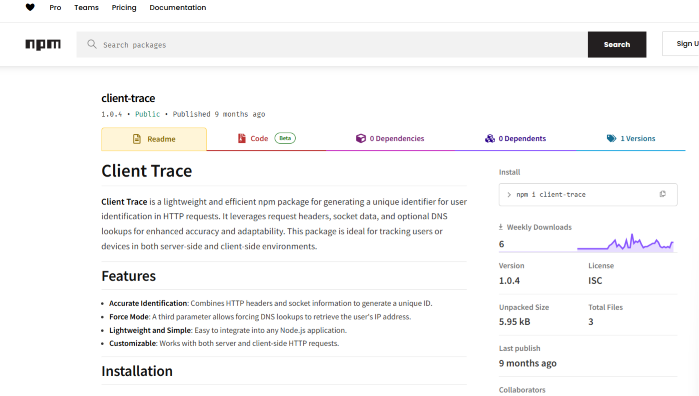Open the Pro menu item
The height and width of the screenshot is (396, 699).
click(x=55, y=8)
